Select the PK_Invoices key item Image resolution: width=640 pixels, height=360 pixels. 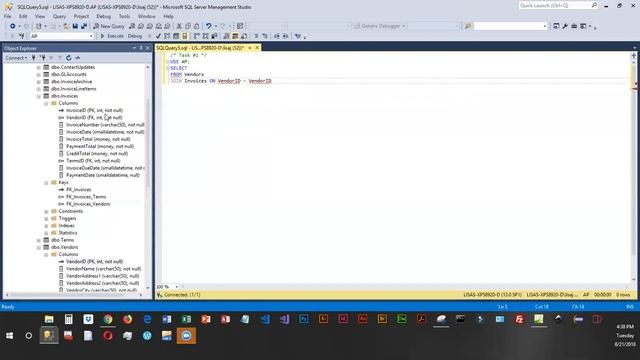(x=79, y=189)
